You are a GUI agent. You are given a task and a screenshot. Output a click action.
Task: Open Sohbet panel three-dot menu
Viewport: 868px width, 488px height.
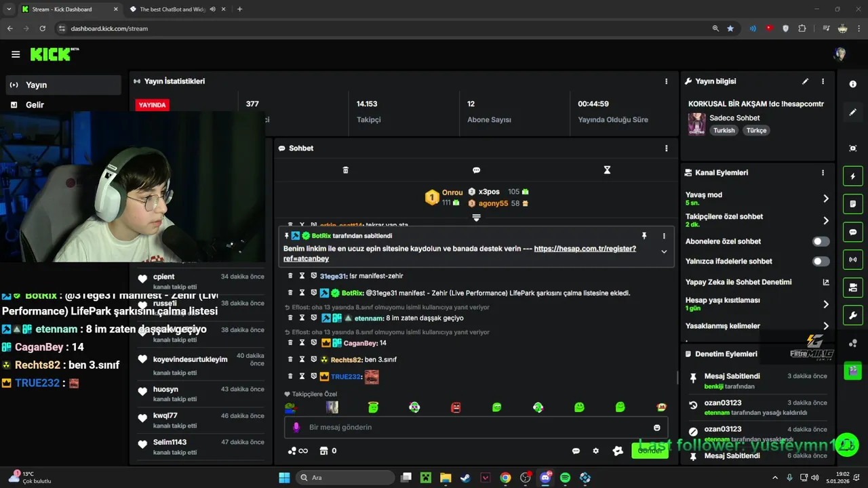pos(667,148)
